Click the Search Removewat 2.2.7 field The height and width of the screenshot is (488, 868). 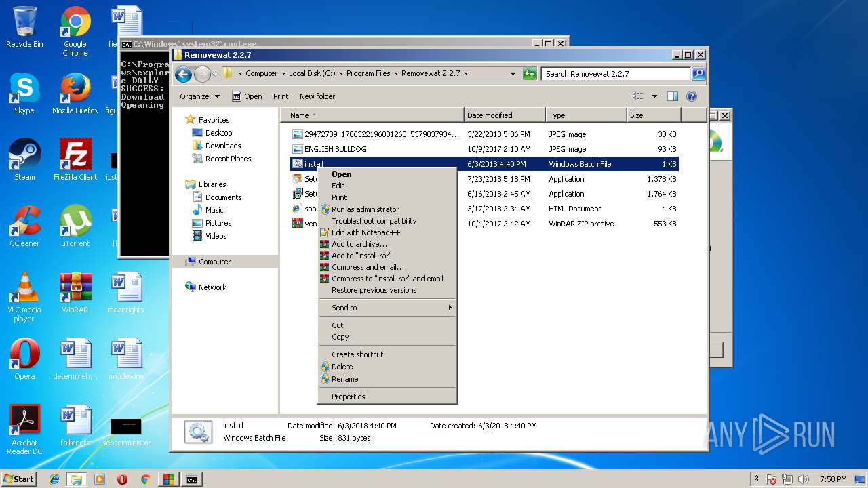pyautogui.click(x=616, y=73)
